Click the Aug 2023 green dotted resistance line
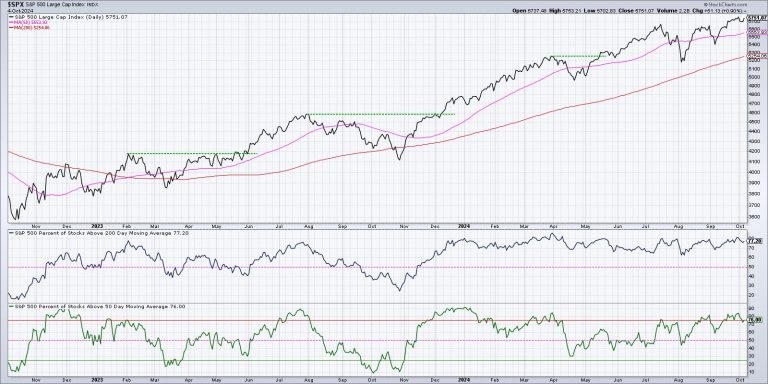Image resolution: width=768 pixels, height=384 pixels. (x=382, y=114)
